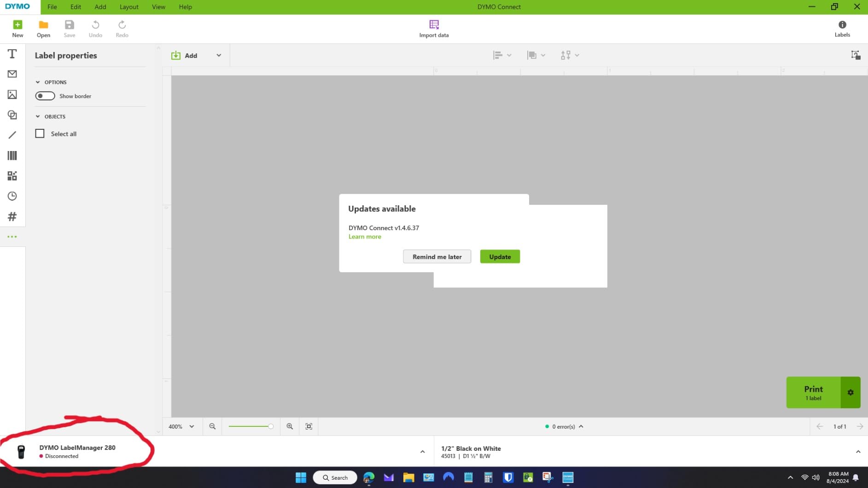Click the Update button
The image size is (868, 488).
(x=500, y=256)
